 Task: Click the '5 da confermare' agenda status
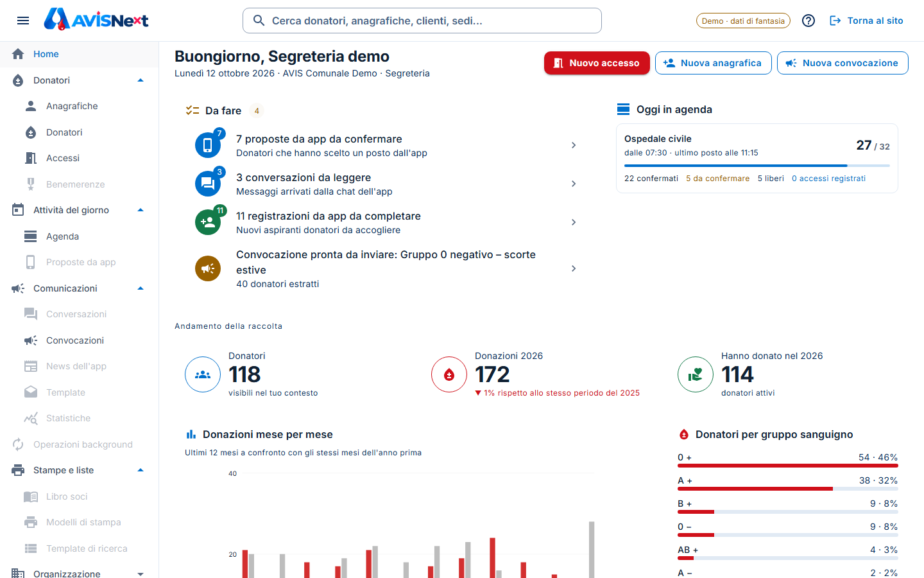coord(717,179)
